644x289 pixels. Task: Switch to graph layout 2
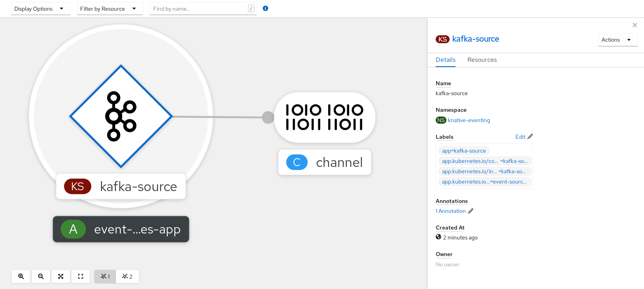click(127, 276)
